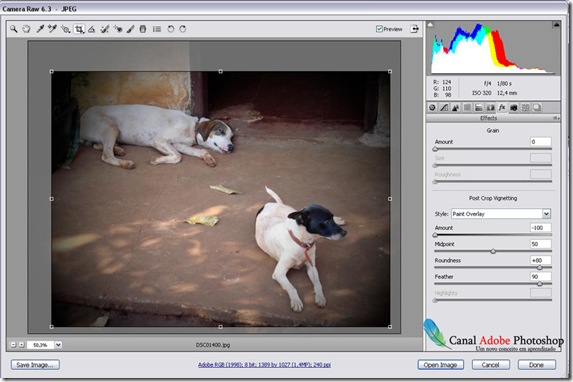The height and width of the screenshot is (382, 573).
Task: Uncheck the Preview checkbox
Action: pyautogui.click(x=379, y=29)
